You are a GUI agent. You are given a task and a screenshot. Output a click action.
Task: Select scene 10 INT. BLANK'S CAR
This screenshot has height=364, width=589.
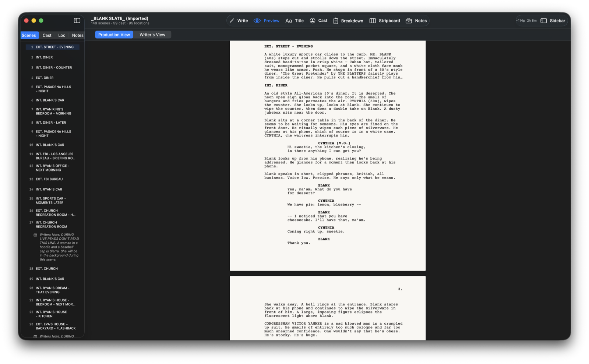tap(53, 145)
